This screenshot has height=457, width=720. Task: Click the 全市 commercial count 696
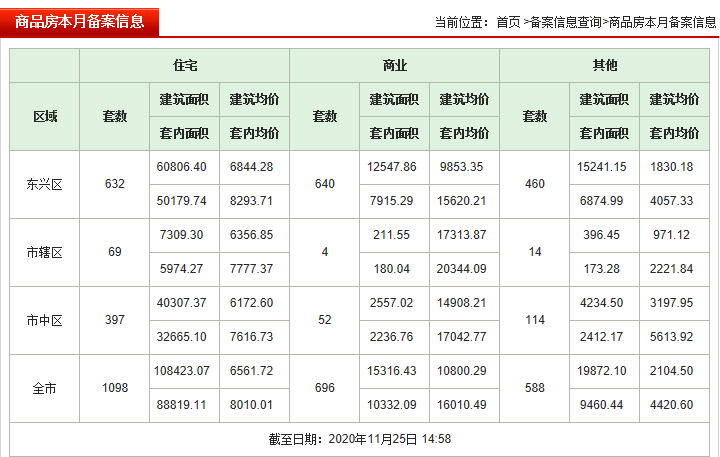coord(325,388)
